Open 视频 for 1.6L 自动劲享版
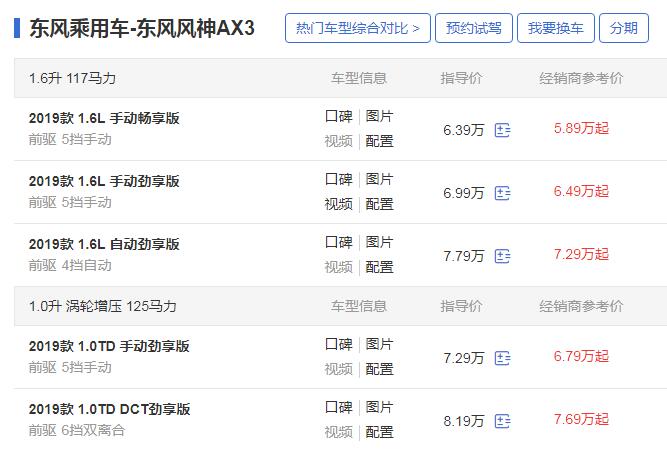This screenshot has width=667, height=461. tap(339, 267)
